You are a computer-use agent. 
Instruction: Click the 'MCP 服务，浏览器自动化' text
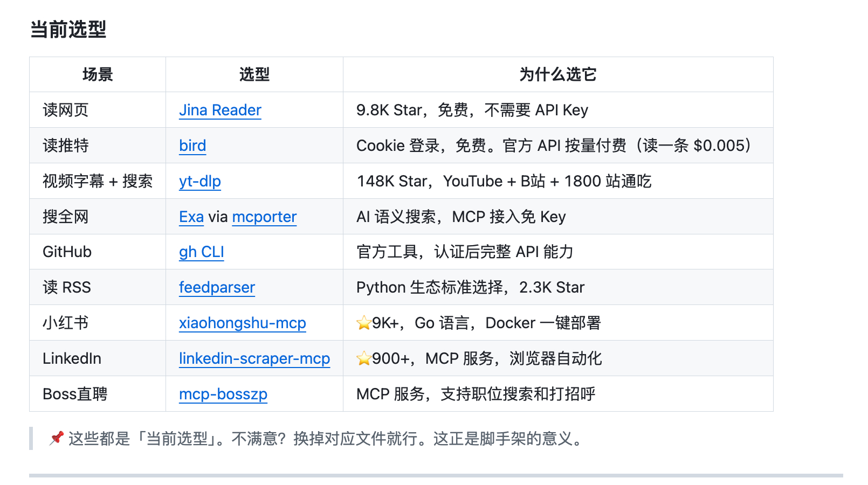(514, 358)
